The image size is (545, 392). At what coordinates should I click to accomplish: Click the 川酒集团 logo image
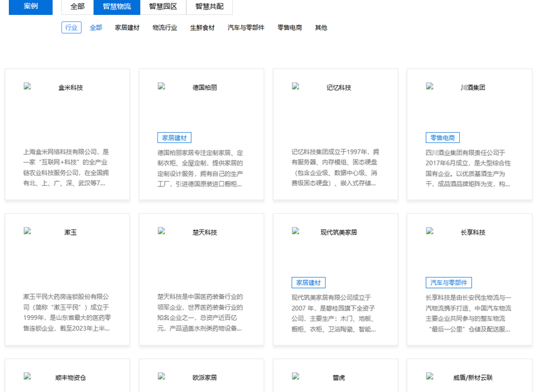click(469, 87)
